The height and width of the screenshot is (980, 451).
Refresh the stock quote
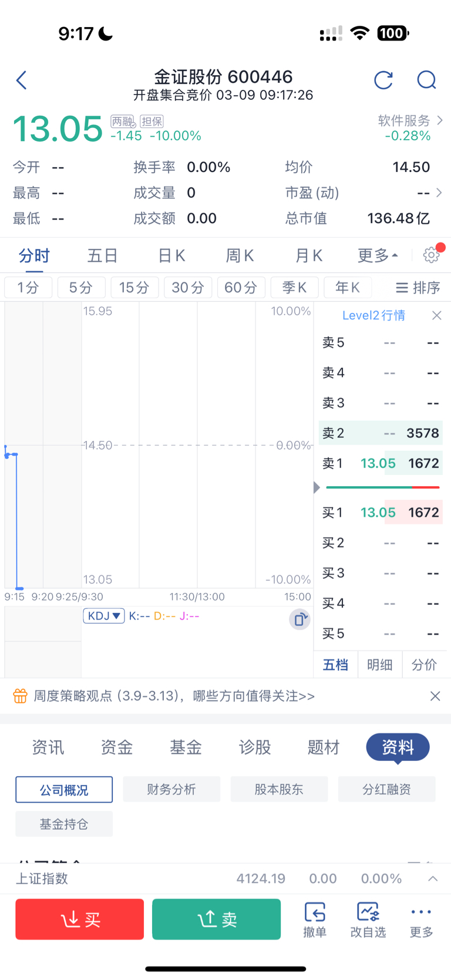pyautogui.click(x=383, y=80)
